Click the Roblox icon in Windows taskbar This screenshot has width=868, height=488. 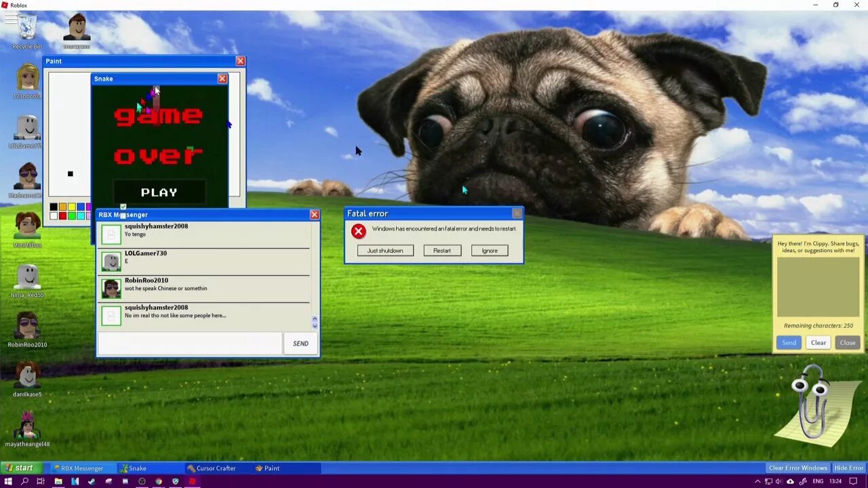click(192, 481)
